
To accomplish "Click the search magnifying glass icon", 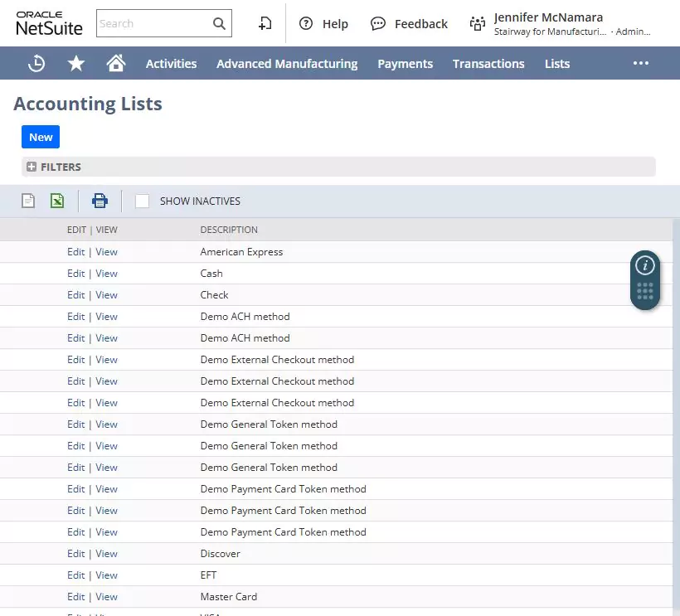I will tap(219, 24).
